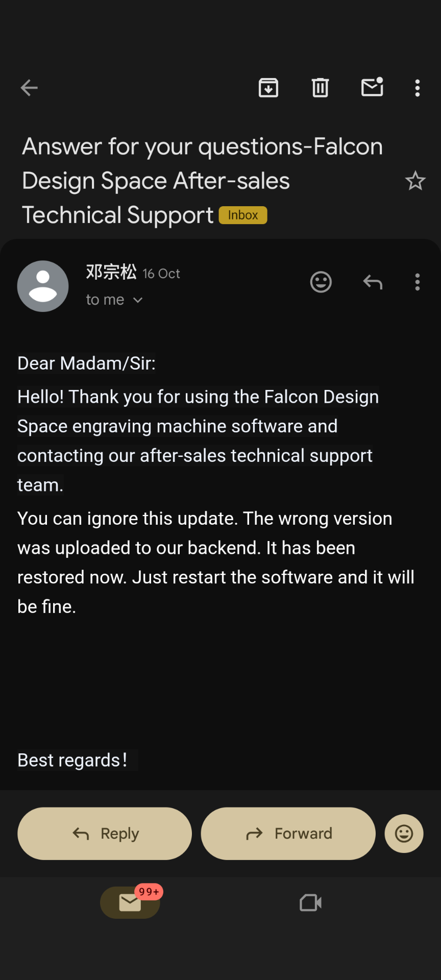Go back using the arrow icon

(29, 88)
